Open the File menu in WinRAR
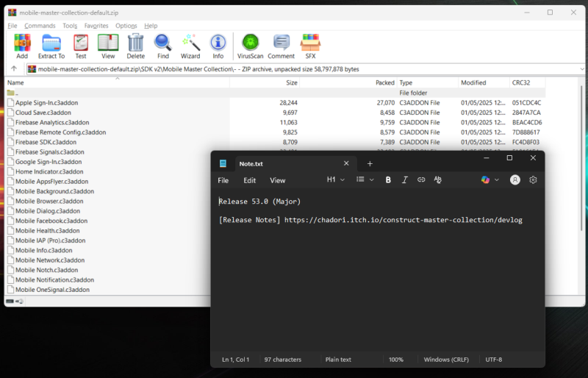Viewport: 588px width, 378px height. (x=12, y=26)
